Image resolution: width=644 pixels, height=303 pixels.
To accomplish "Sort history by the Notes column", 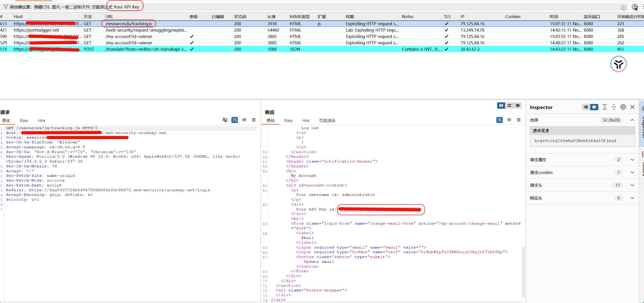I will (421, 17).
